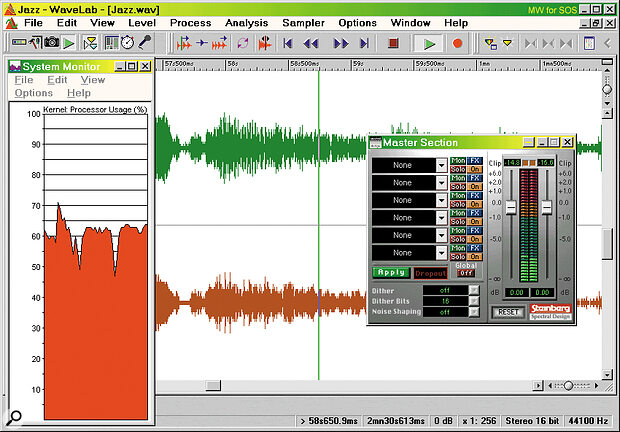The width and height of the screenshot is (620, 432).
Task: Open Options menu in System Monitor
Action: click(x=34, y=93)
